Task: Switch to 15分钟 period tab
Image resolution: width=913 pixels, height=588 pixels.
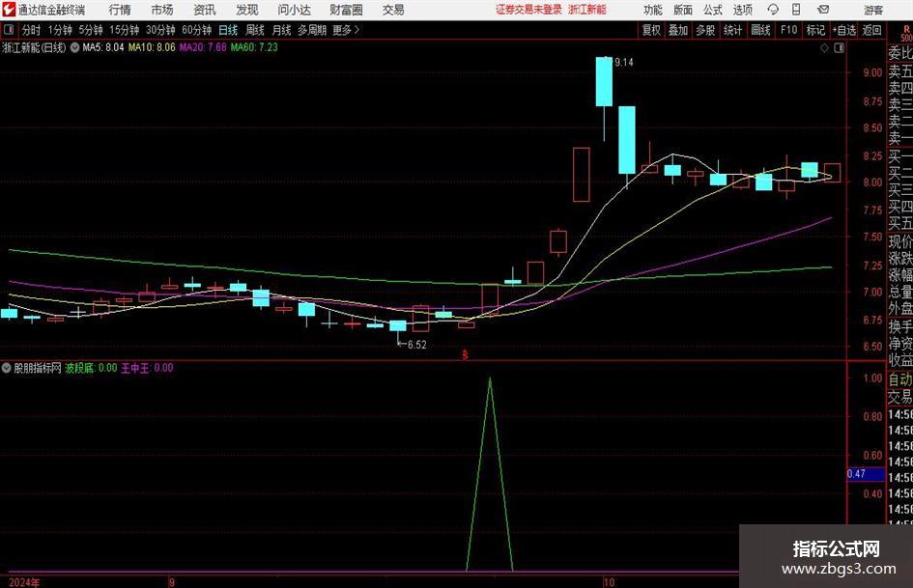Action: (x=124, y=30)
